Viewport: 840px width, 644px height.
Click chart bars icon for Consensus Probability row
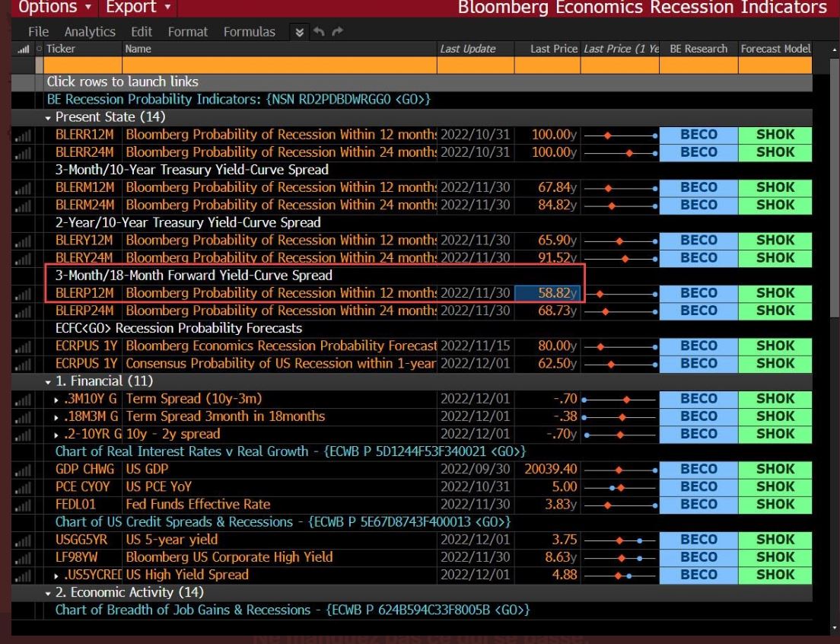pyautogui.click(x=23, y=365)
